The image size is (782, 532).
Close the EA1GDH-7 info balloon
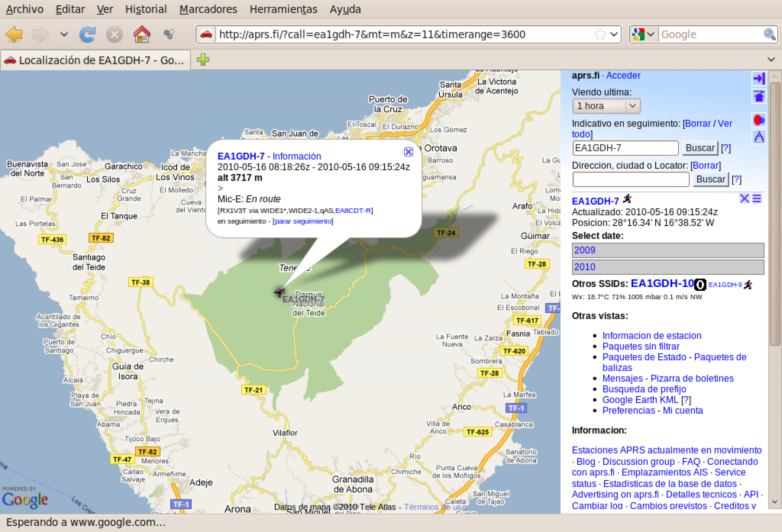tap(408, 152)
